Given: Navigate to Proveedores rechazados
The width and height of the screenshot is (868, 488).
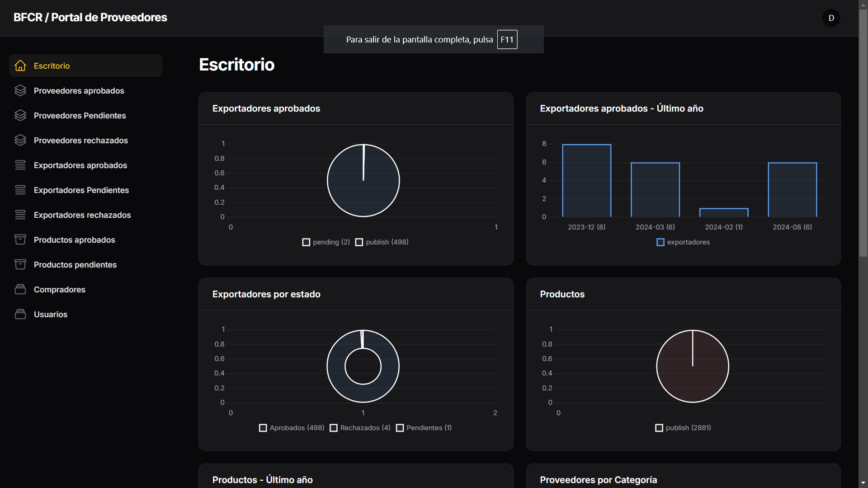Looking at the screenshot, I should [x=85, y=140].
